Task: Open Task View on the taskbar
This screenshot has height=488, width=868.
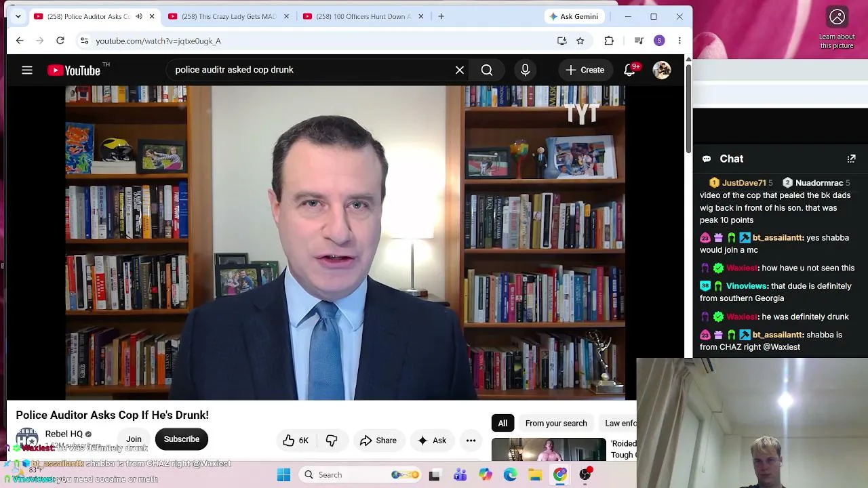Action: [x=434, y=474]
